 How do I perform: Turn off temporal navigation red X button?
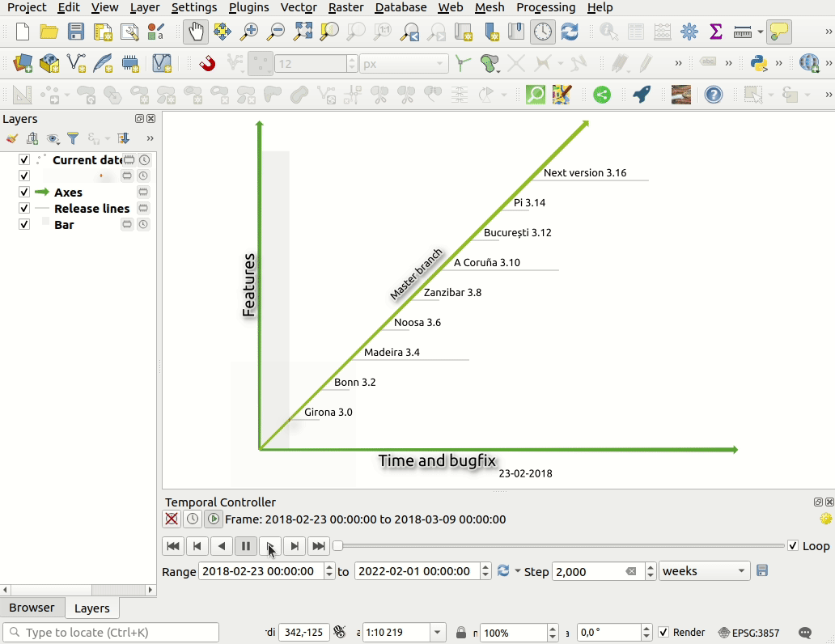click(x=172, y=519)
